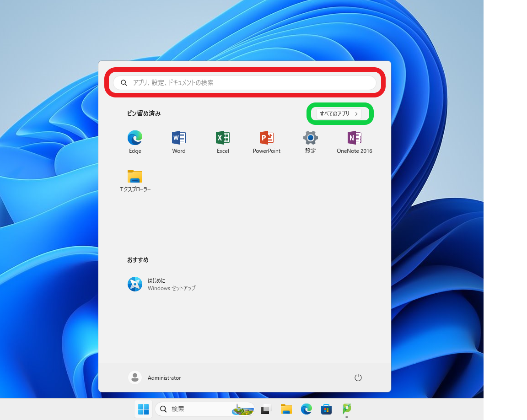
Task: Click the search highlight image in taskbar search
Action: (x=242, y=409)
